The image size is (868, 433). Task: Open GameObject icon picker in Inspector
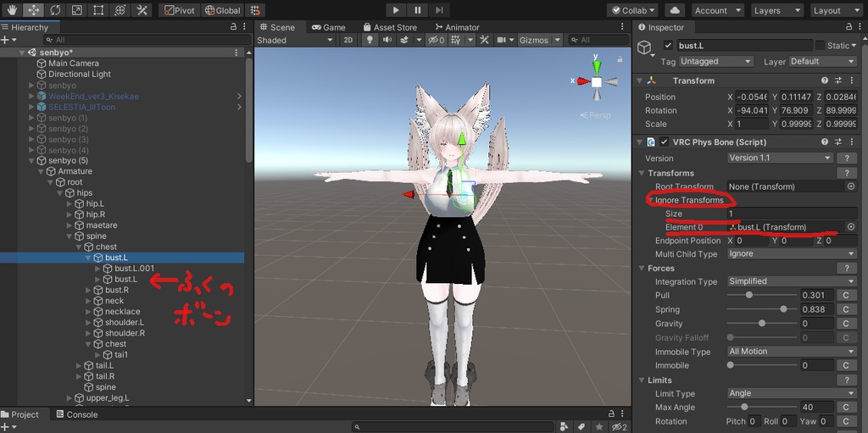point(645,48)
